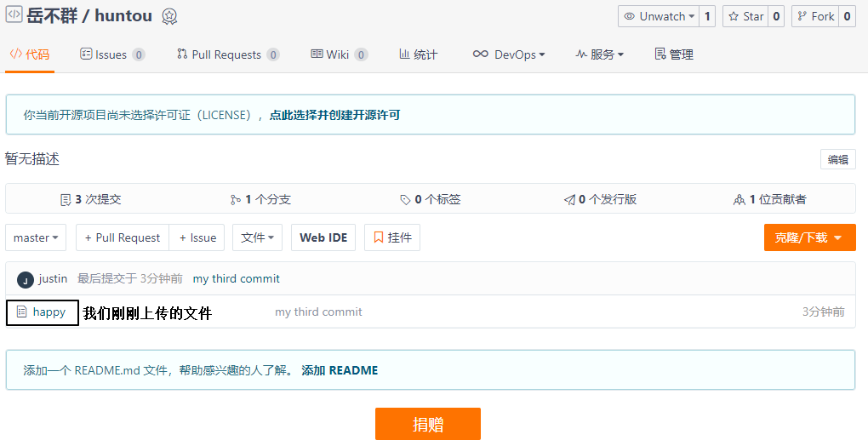
Task: Click the commits icon next to 3 次提交
Action: [66, 200]
